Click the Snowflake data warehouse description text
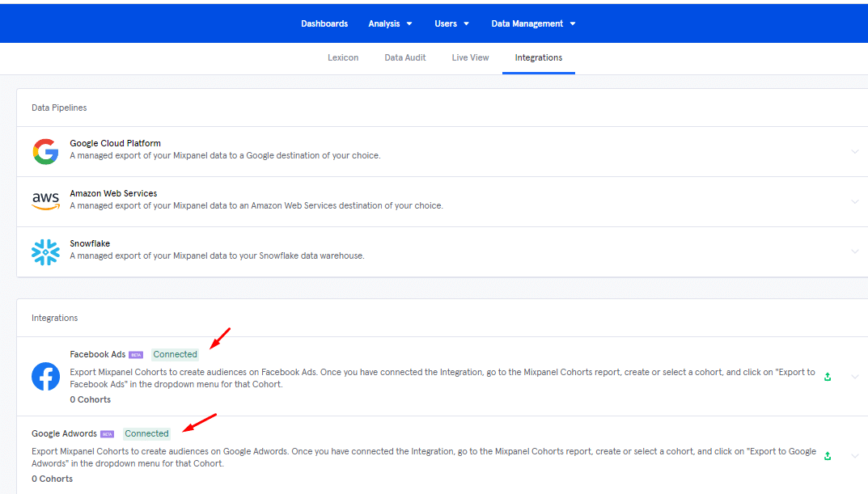 point(217,255)
